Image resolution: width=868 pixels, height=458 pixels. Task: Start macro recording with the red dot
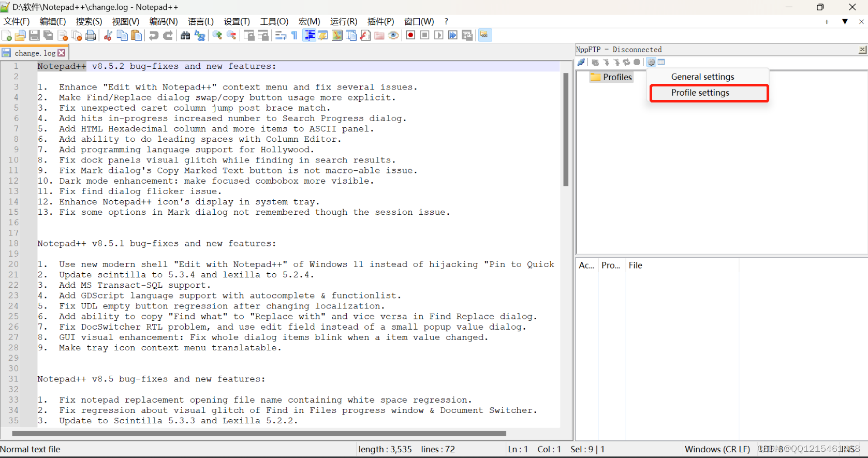(x=411, y=35)
